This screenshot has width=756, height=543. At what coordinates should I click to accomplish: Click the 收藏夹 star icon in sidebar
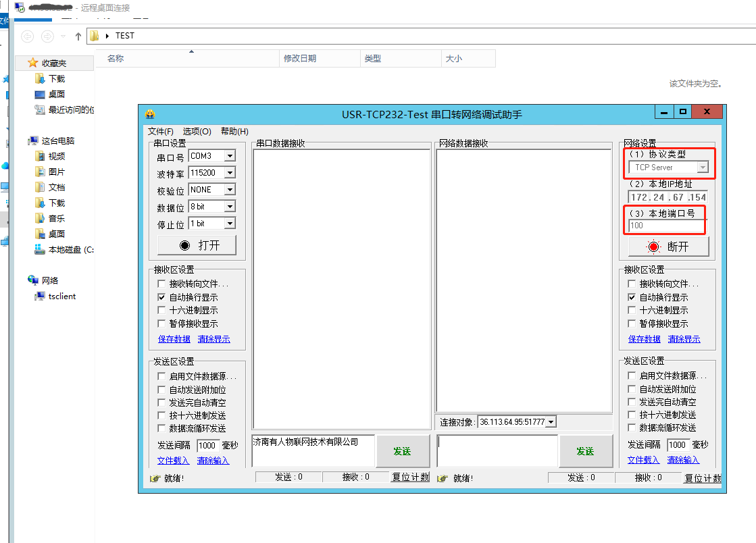[x=33, y=63]
